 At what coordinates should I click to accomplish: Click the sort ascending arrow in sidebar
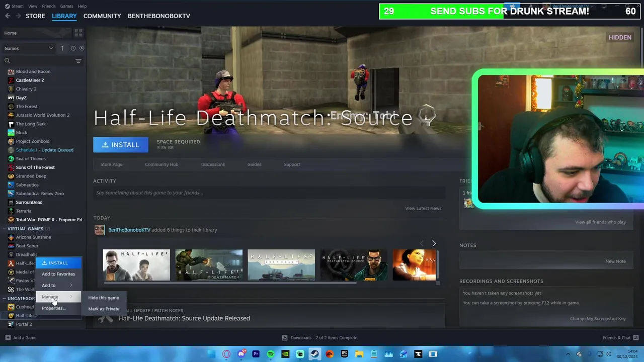pos(62,48)
